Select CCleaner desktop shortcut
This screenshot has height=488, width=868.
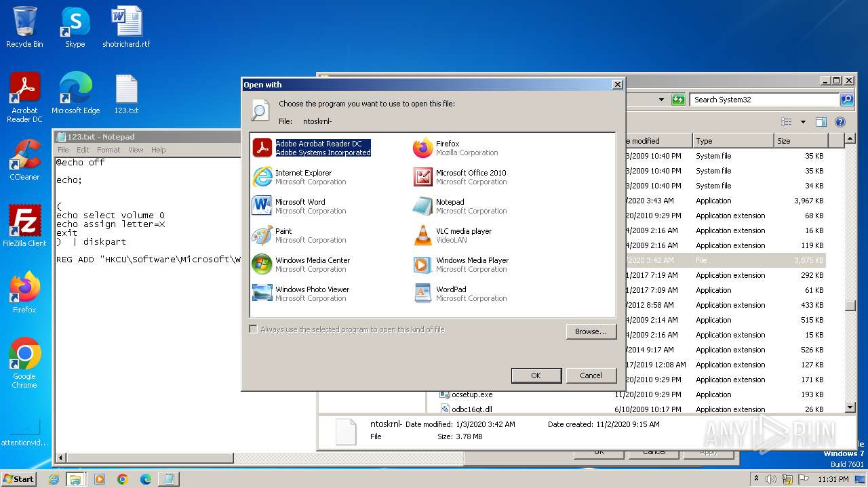(24, 160)
